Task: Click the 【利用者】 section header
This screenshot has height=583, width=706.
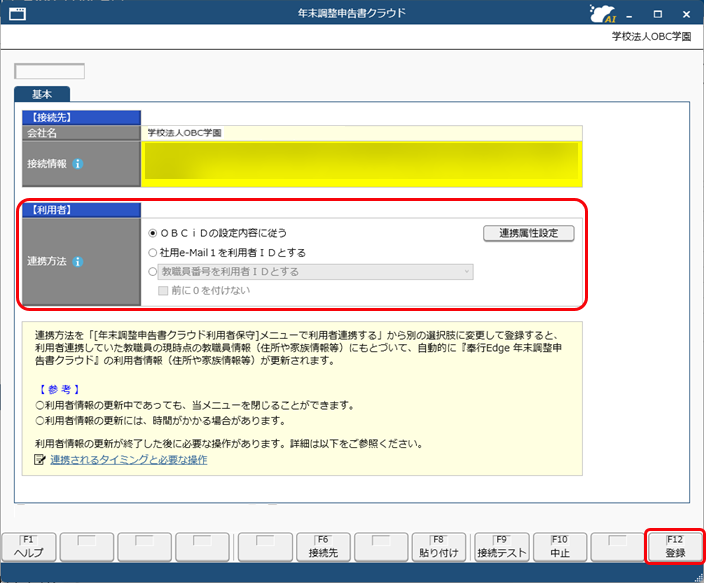Action: click(x=81, y=210)
